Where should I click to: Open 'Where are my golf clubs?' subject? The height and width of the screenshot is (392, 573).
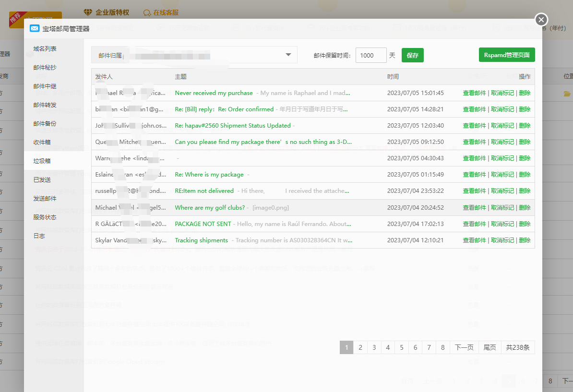(x=210, y=208)
